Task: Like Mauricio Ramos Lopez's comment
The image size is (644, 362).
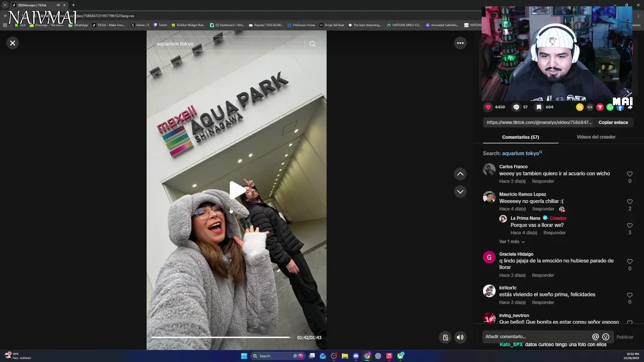Action: tap(629, 202)
